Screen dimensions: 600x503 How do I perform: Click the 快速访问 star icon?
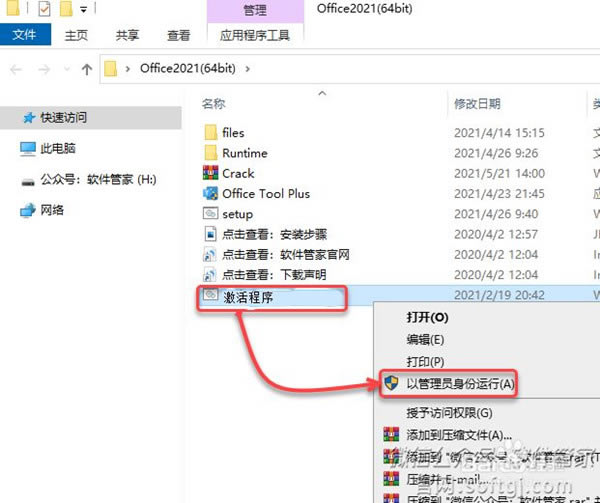(x=29, y=118)
